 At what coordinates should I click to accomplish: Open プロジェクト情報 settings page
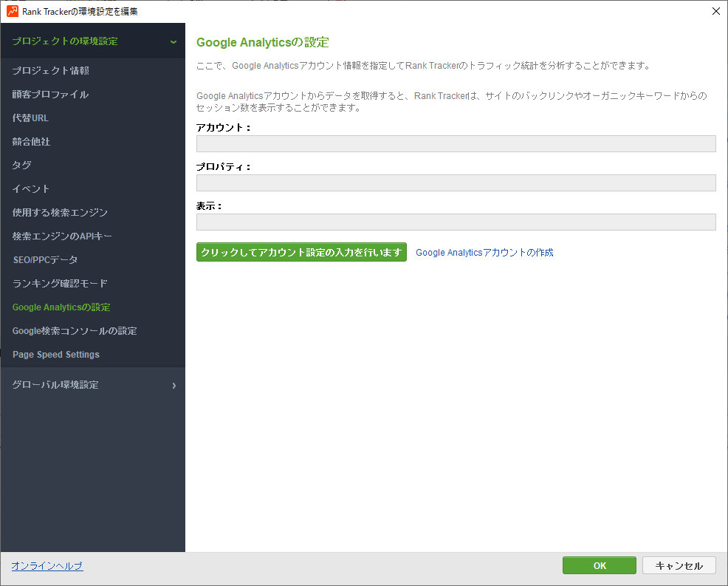coord(51,71)
